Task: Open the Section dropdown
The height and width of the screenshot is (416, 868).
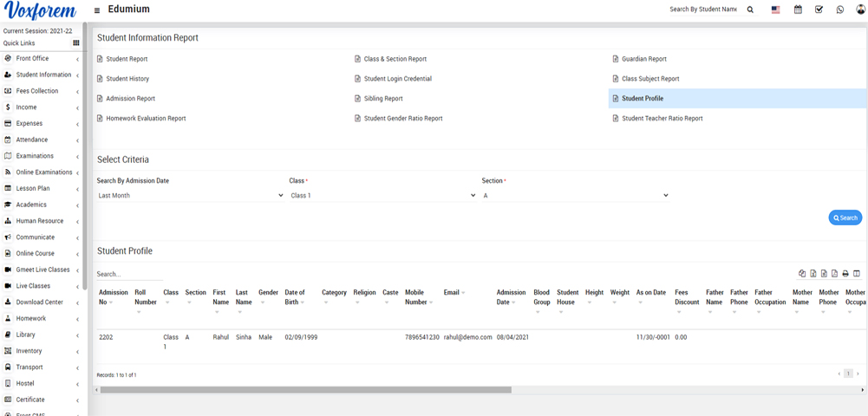Action: pyautogui.click(x=575, y=196)
